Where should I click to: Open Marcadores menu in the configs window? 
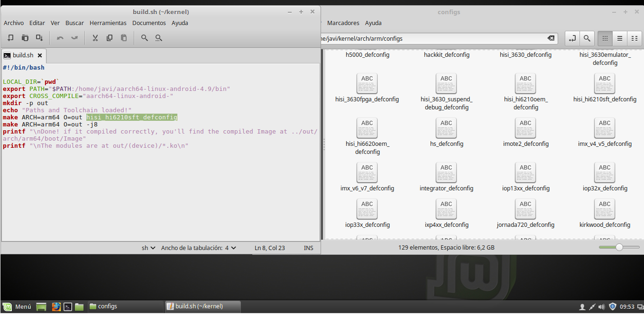click(x=343, y=23)
